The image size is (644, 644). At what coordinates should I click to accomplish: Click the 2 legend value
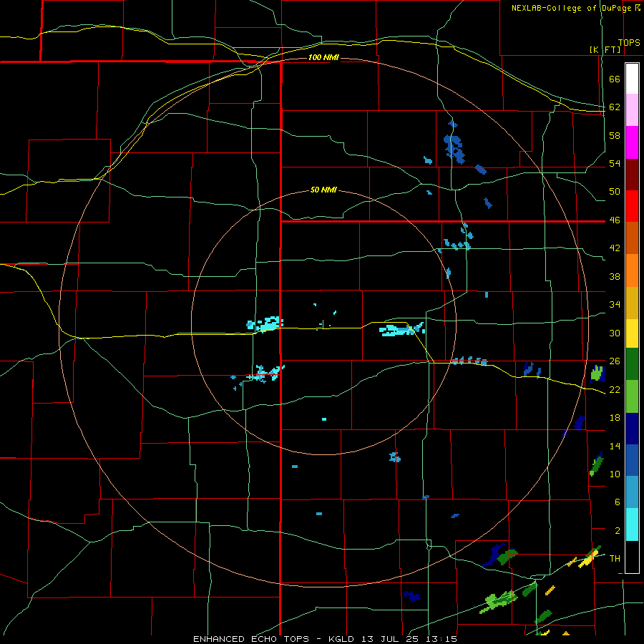[x=618, y=531]
